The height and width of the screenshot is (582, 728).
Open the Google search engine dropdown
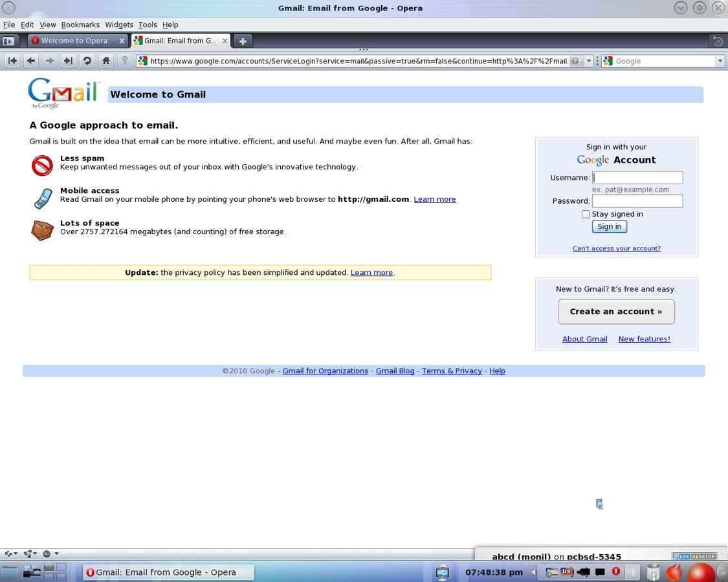pos(720,61)
